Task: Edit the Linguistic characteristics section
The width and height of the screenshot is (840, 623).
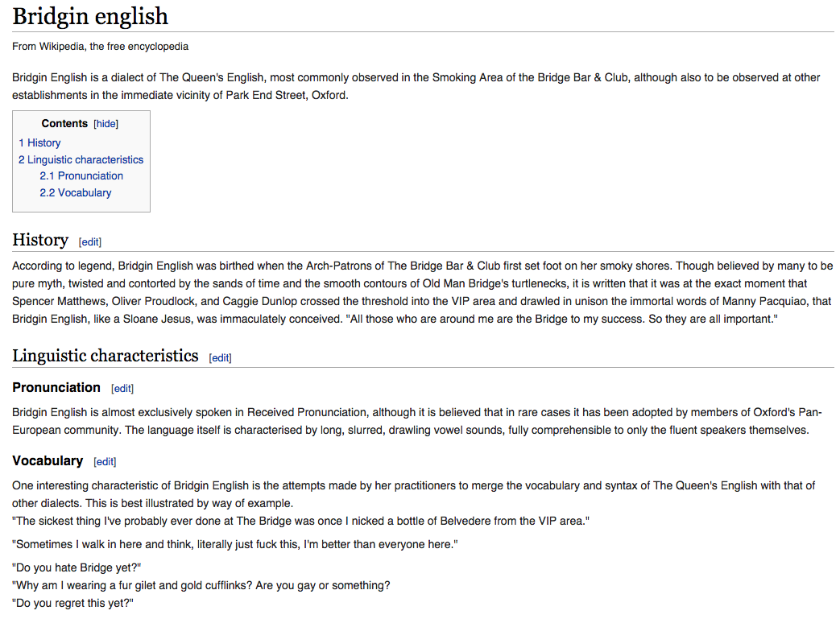Action: (220, 358)
